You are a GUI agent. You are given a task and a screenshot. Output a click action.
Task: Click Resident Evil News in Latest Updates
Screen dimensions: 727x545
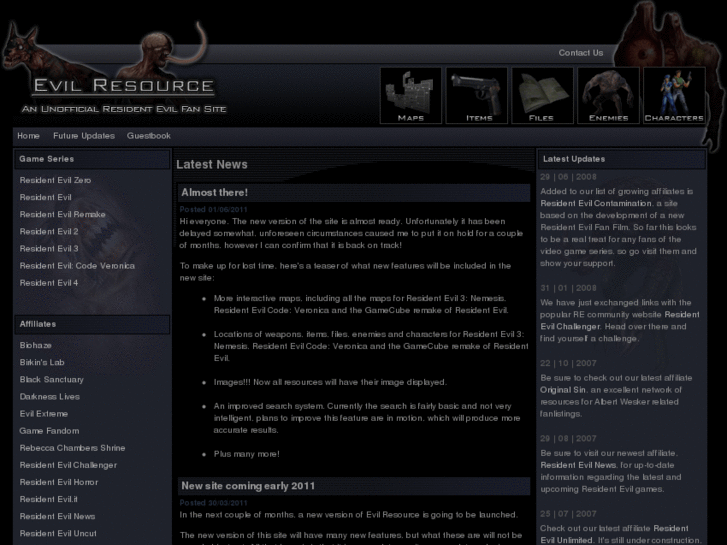pos(578,465)
